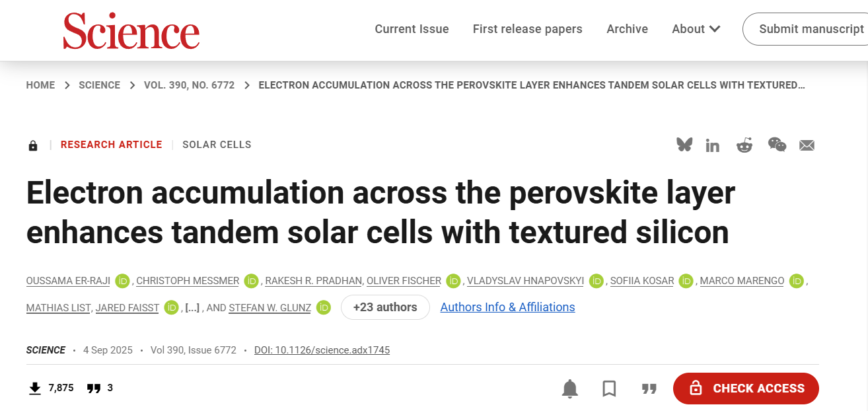Share article via WeChat
The image size is (868, 411).
coord(777,145)
